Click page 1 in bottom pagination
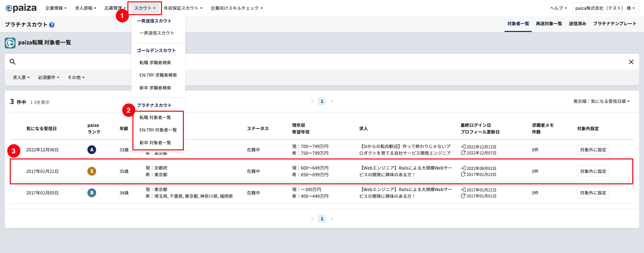Viewport: 644px width, 253px height. click(x=322, y=219)
